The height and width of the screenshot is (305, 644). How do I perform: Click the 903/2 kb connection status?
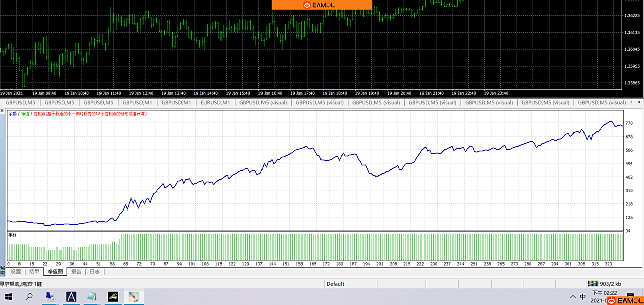[610, 284]
